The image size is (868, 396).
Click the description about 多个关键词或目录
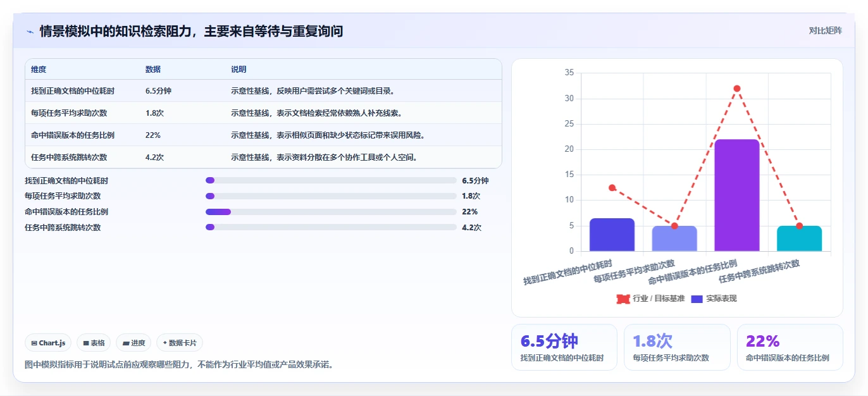(x=314, y=91)
